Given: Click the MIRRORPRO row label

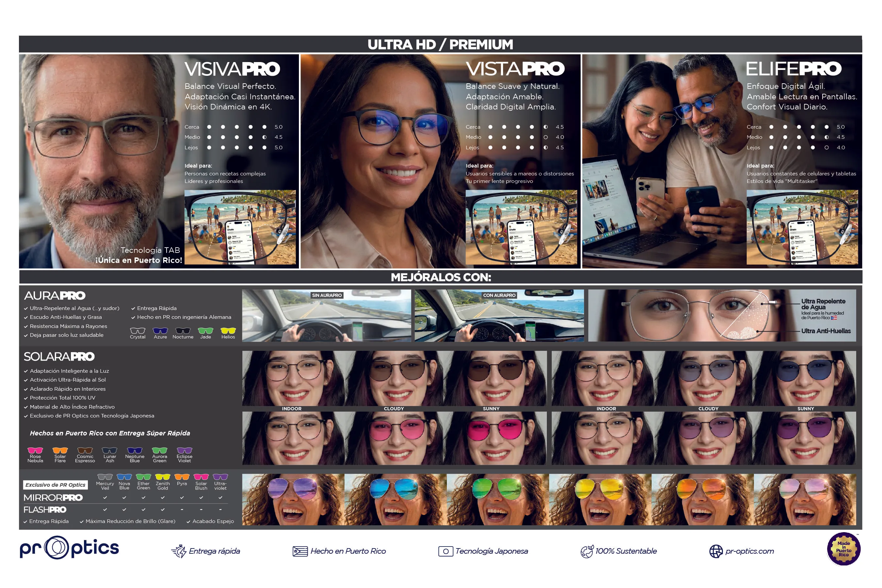Looking at the screenshot, I should 53,498.
